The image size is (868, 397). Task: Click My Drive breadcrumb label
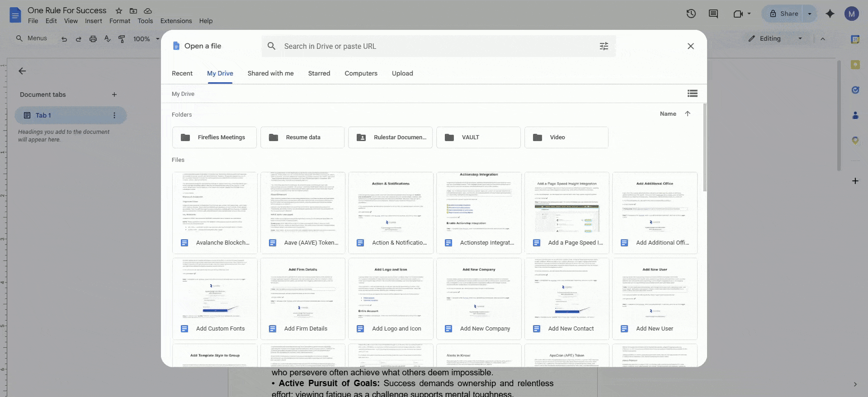coord(183,94)
